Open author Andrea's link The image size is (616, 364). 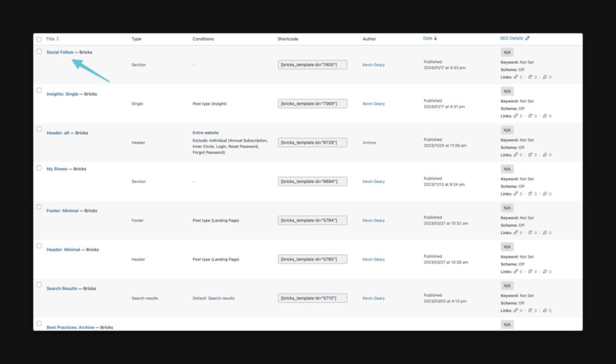coord(369,143)
